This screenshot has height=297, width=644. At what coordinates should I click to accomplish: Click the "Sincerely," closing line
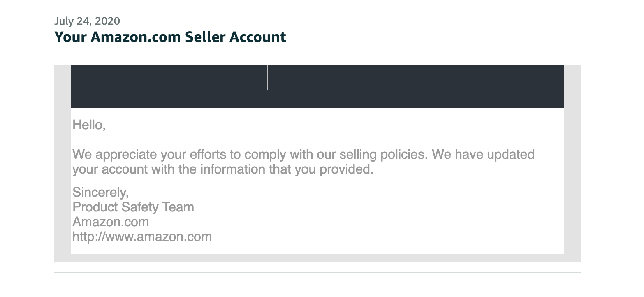tap(100, 192)
